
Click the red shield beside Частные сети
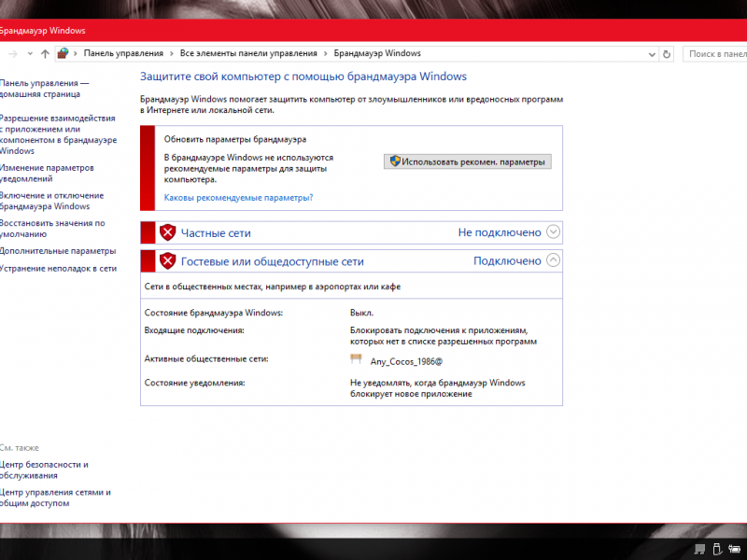click(x=168, y=232)
